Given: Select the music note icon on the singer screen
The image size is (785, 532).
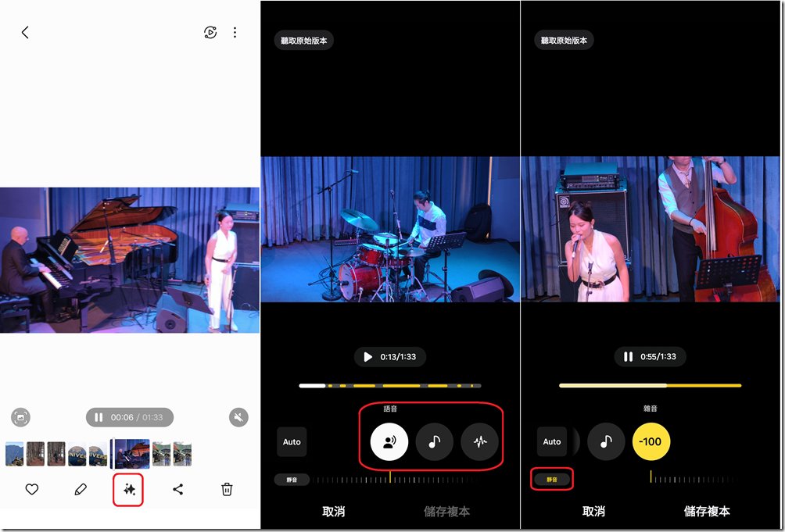Looking at the screenshot, I should (606, 442).
